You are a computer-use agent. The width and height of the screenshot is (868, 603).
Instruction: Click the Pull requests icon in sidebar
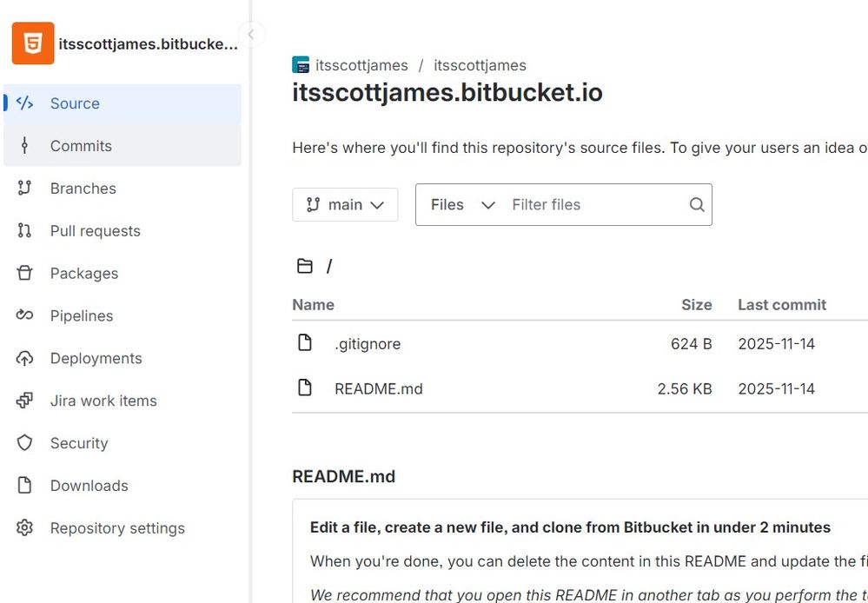pos(24,230)
